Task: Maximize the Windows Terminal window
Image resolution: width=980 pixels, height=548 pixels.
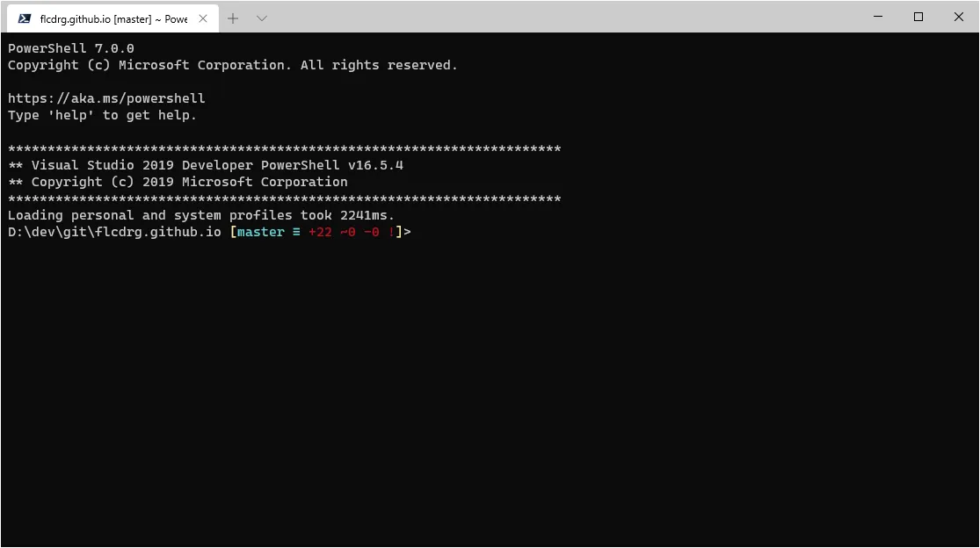Action: pos(918,17)
